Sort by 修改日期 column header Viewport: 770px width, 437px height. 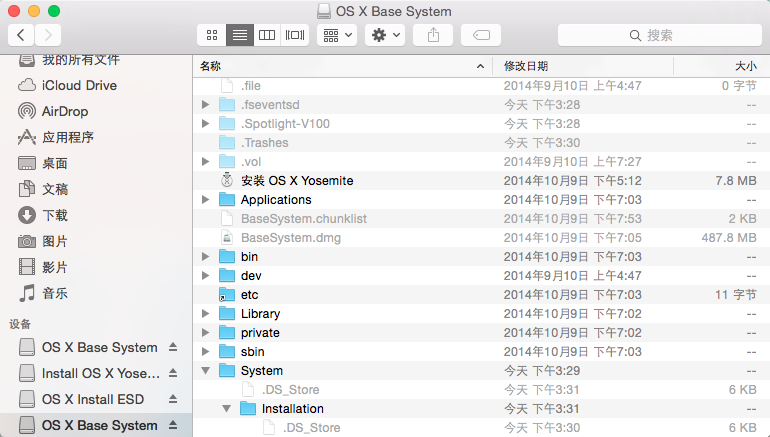(583, 66)
